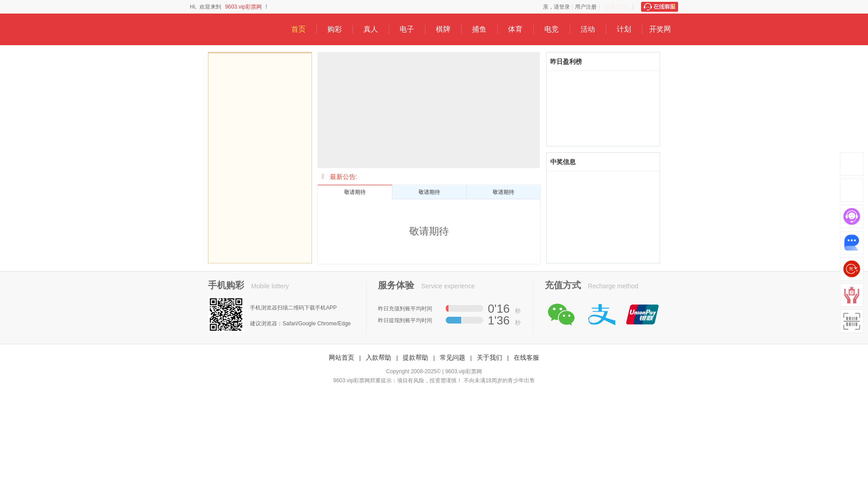
Task: Open the 计划 navigation item
Action: point(624,29)
